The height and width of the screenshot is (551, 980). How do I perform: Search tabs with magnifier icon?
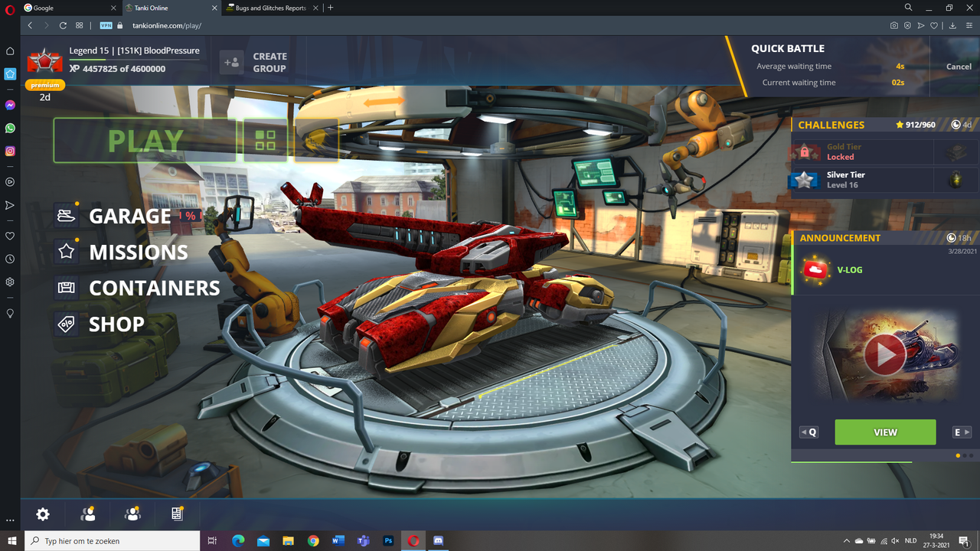tap(909, 8)
